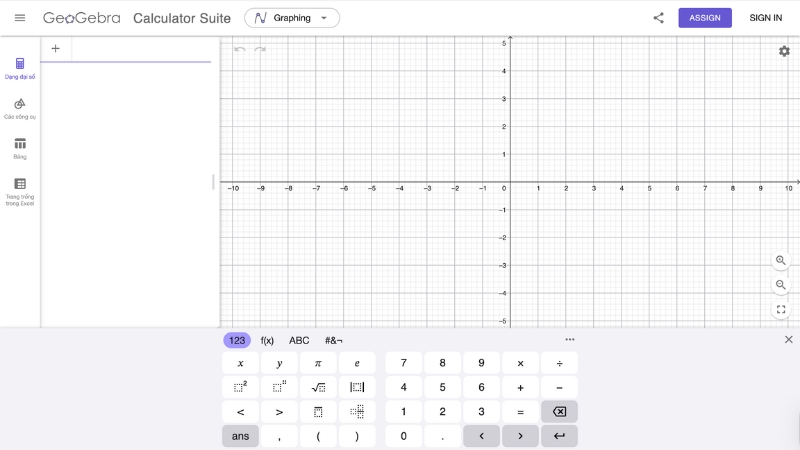Click the share icon
The height and width of the screenshot is (450, 800).
[658, 18]
